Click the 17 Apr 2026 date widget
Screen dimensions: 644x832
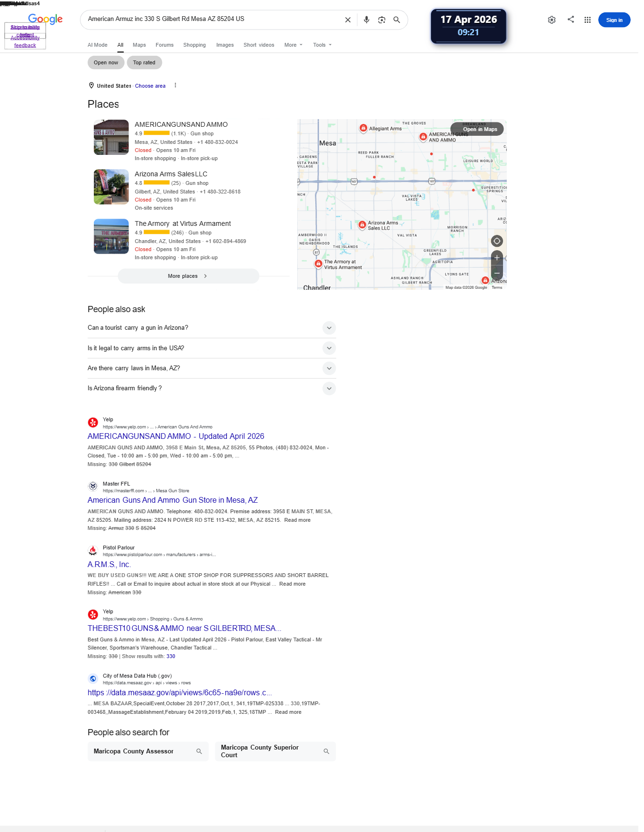(x=468, y=26)
